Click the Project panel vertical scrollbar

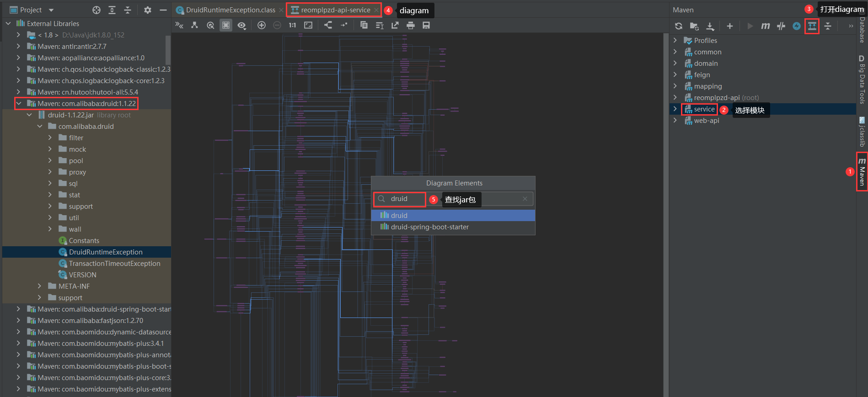[x=168, y=50]
